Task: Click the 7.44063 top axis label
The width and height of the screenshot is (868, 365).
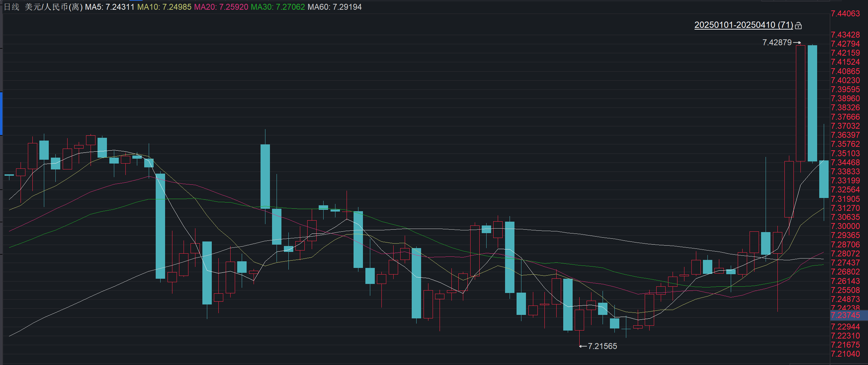Action: [845, 14]
